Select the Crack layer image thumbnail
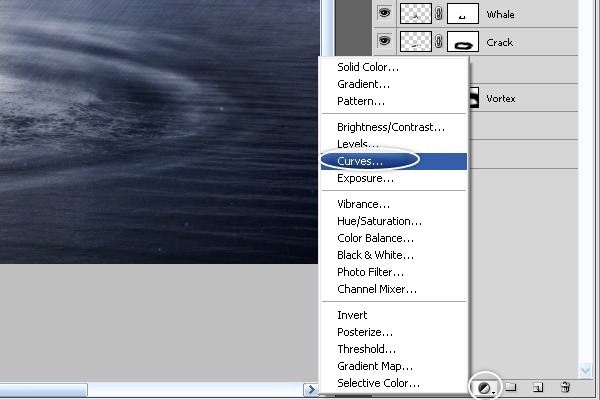 [416, 41]
